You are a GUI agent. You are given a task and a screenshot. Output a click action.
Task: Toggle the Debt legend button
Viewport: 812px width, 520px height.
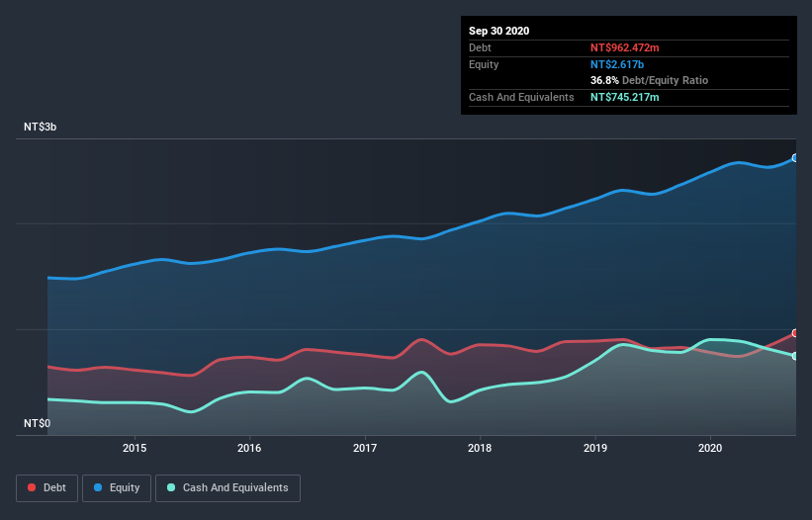point(46,488)
